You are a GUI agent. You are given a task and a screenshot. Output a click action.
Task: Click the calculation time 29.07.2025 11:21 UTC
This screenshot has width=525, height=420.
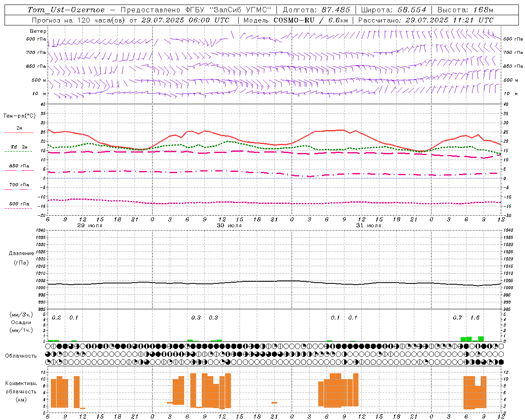pos(449,20)
